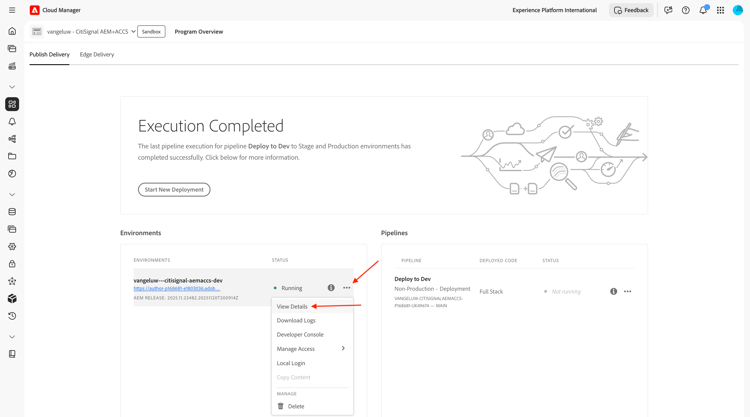
Task: Choose Download Logs from the context menu
Action: click(296, 320)
